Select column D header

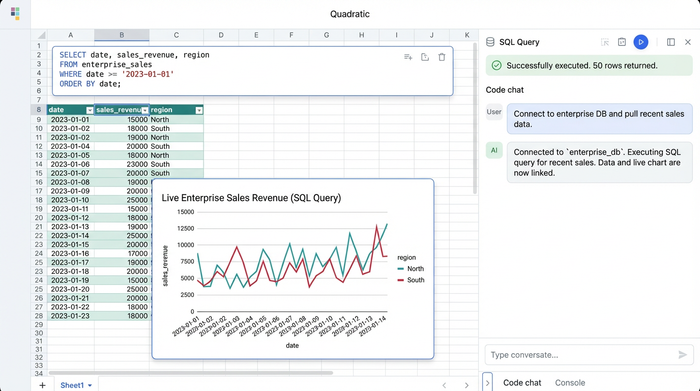pos(221,35)
